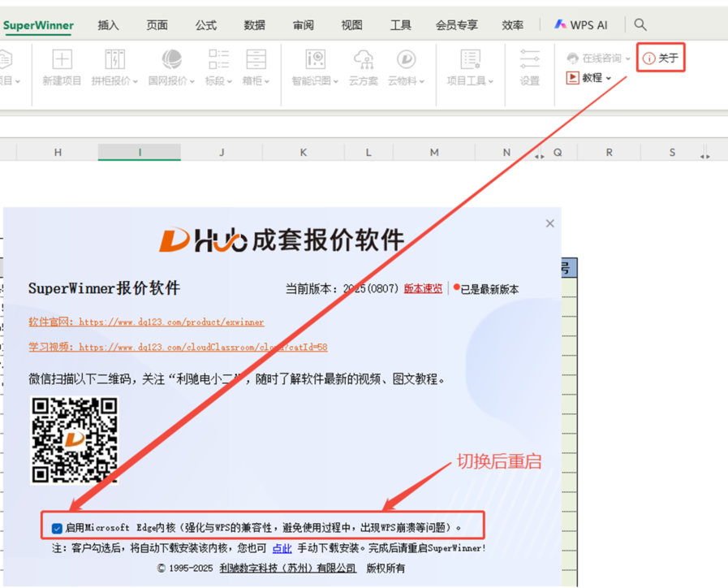The image size is (728, 588).
Task: Select column I header
Action: [x=140, y=153]
